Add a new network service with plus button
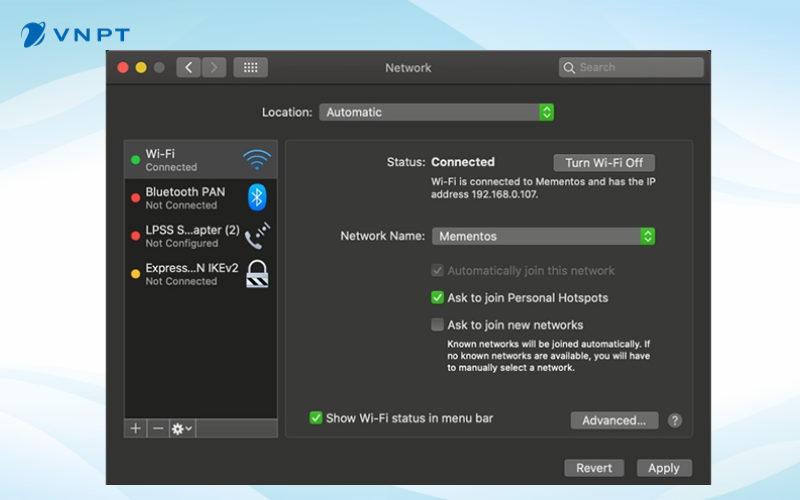Viewport: 800px width, 500px height. [135, 429]
